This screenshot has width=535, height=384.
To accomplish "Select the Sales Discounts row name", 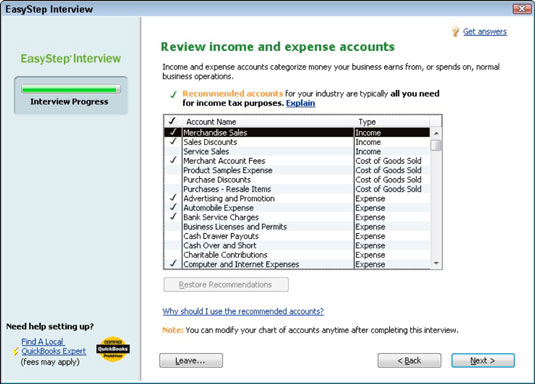I will point(210,142).
